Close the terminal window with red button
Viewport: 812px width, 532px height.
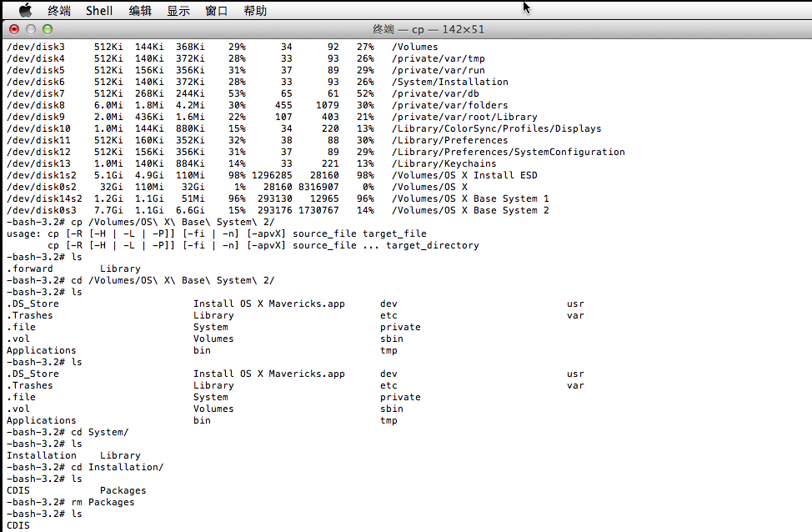point(14,29)
